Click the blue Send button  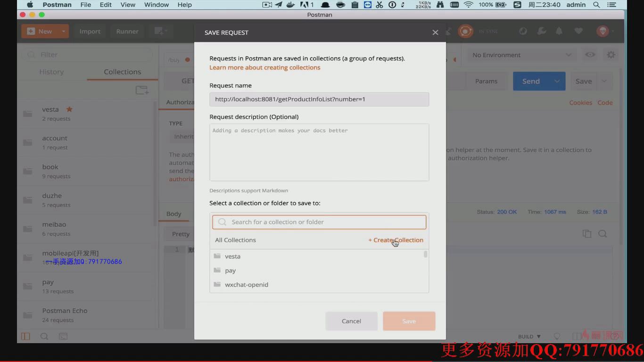pos(531,81)
